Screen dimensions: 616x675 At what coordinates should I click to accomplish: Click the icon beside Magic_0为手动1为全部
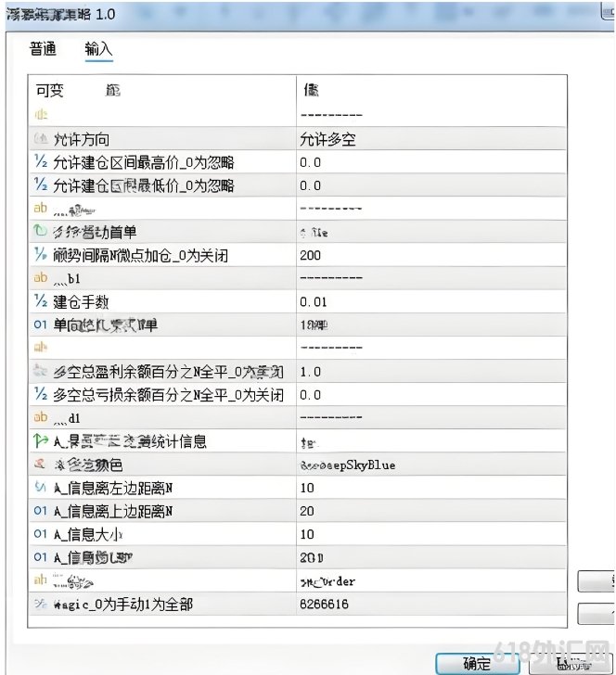click(x=41, y=604)
